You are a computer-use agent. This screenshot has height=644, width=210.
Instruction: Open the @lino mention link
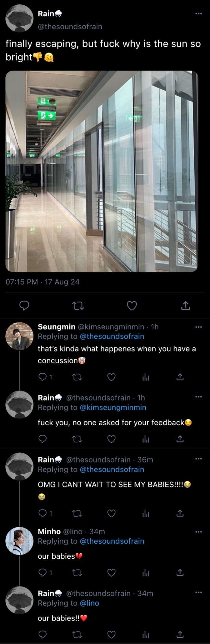click(90, 603)
